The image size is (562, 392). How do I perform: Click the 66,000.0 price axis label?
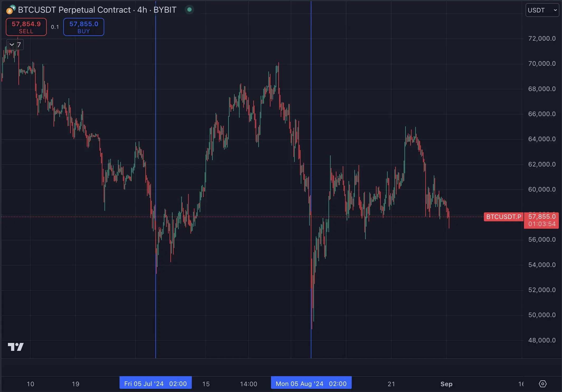542,114
